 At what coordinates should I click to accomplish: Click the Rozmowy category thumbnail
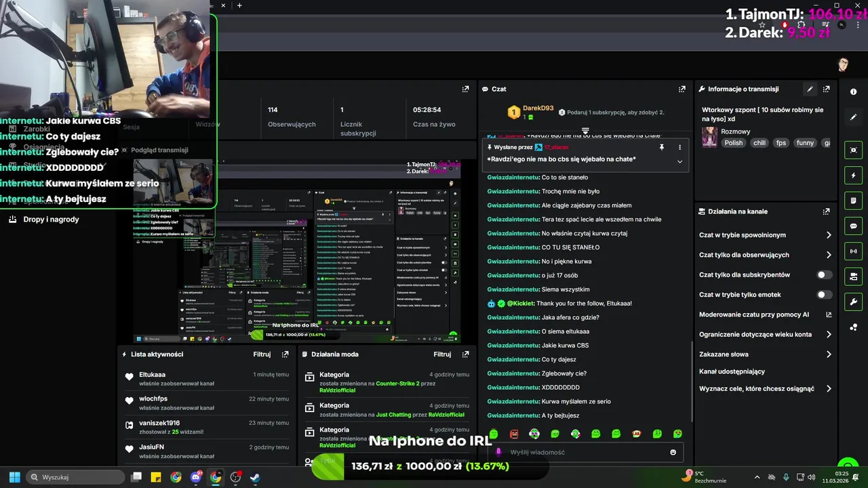(709, 137)
